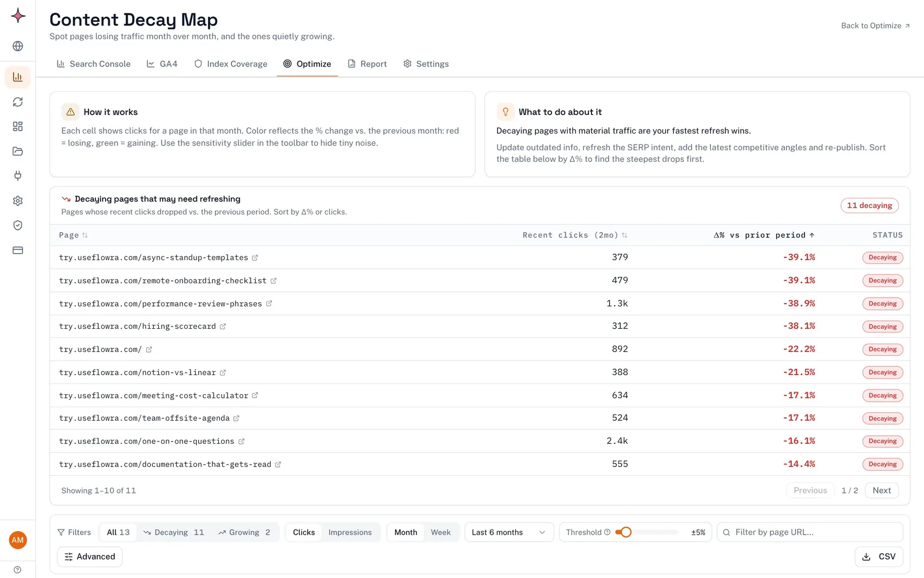The width and height of the screenshot is (924, 578).
Task: Sort table by Page column
Action: 73,235
